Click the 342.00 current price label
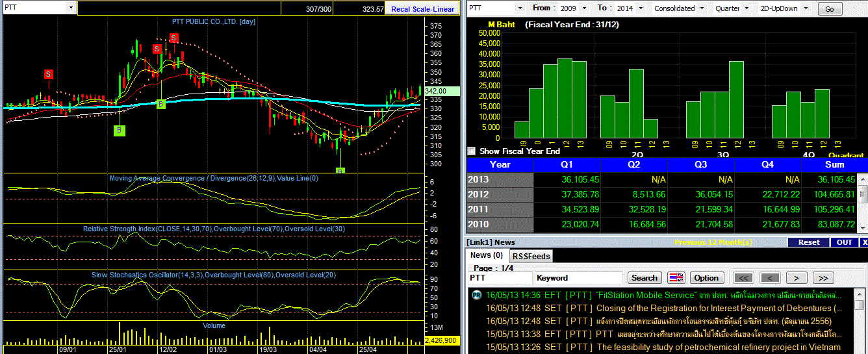This screenshot has height=354, width=868. tap(442, 91)
